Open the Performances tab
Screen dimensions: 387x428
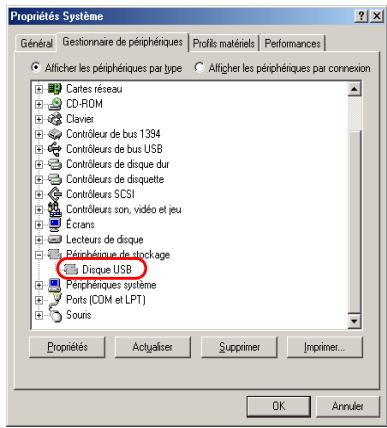point(292,43)
